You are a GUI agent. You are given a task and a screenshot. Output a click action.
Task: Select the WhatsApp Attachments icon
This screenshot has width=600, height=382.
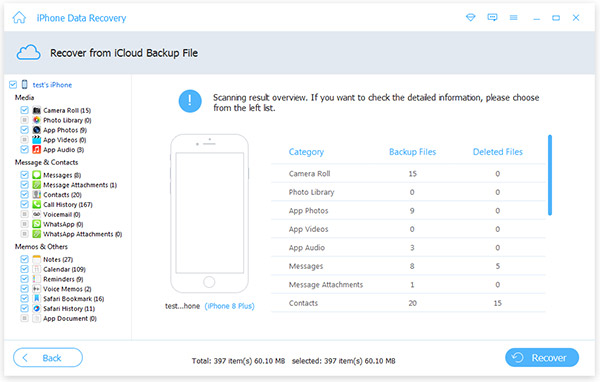36,234
